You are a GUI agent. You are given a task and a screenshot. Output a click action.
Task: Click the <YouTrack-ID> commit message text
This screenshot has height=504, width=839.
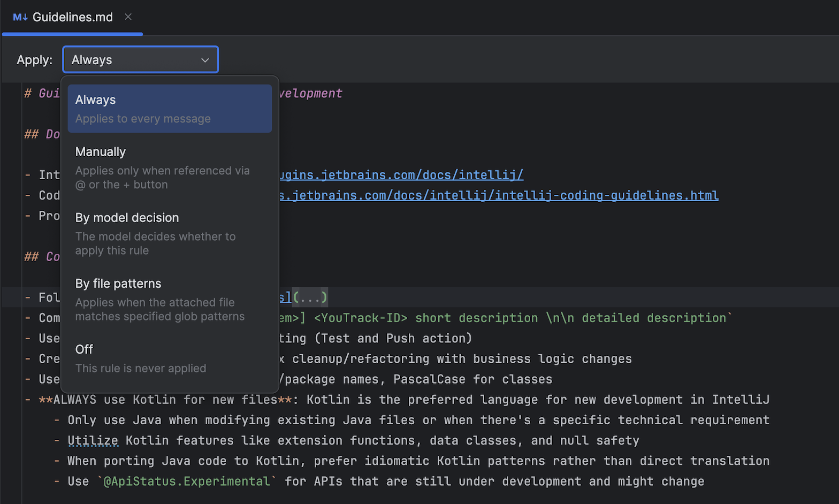click(361, 318)
